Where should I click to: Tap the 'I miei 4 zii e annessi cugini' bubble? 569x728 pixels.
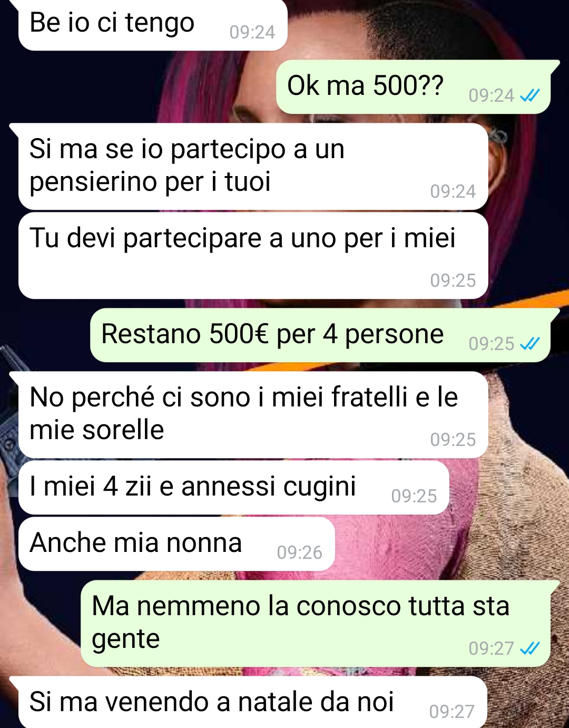click(234, 488)
